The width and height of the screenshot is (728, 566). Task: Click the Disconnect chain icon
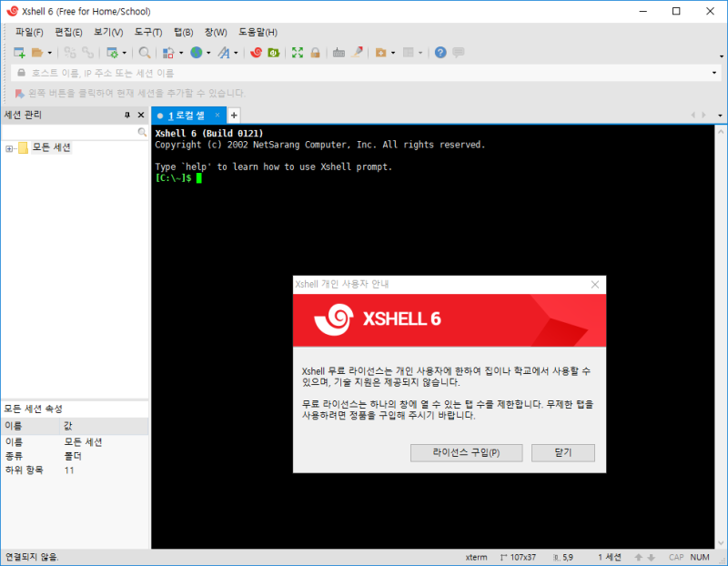87,53
